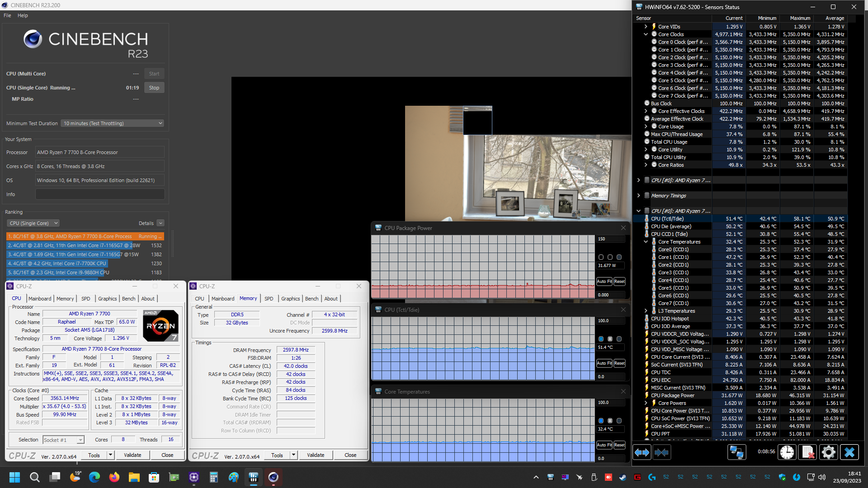Open the volume speaker tray icon
868x488 pixels.
822,477
